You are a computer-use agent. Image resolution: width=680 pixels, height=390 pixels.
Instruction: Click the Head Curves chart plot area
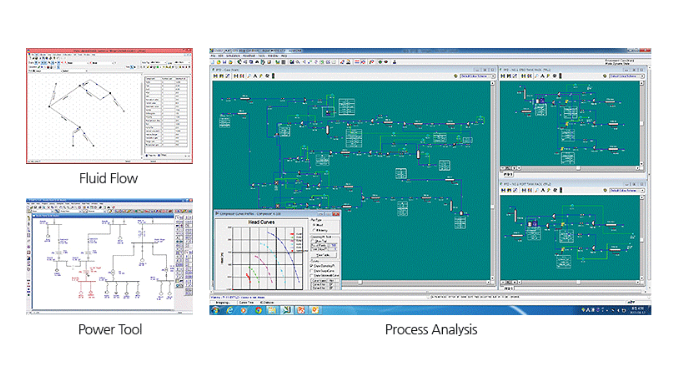268,258
